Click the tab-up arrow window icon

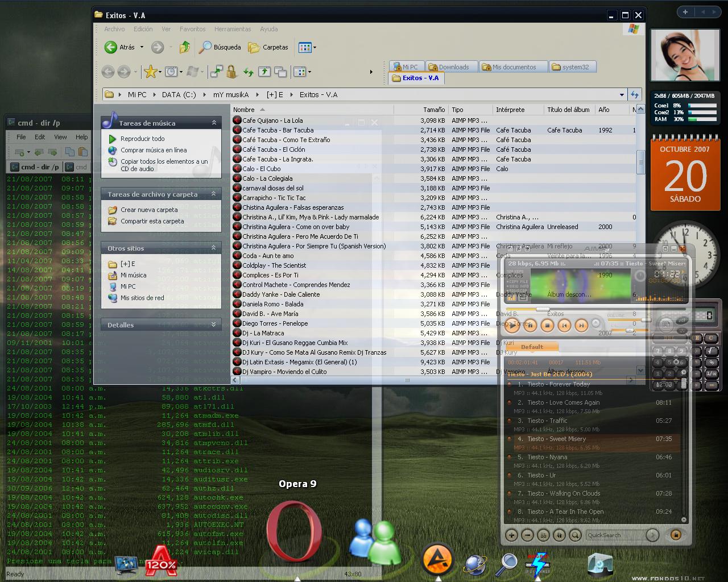pos(264,72)
